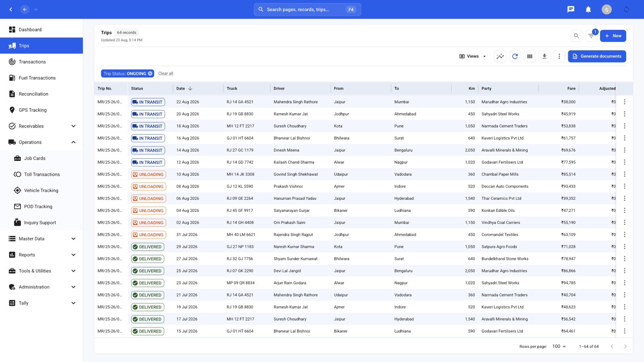Go to next page of results
Screen dimensions: 644x362
point(625,346)
